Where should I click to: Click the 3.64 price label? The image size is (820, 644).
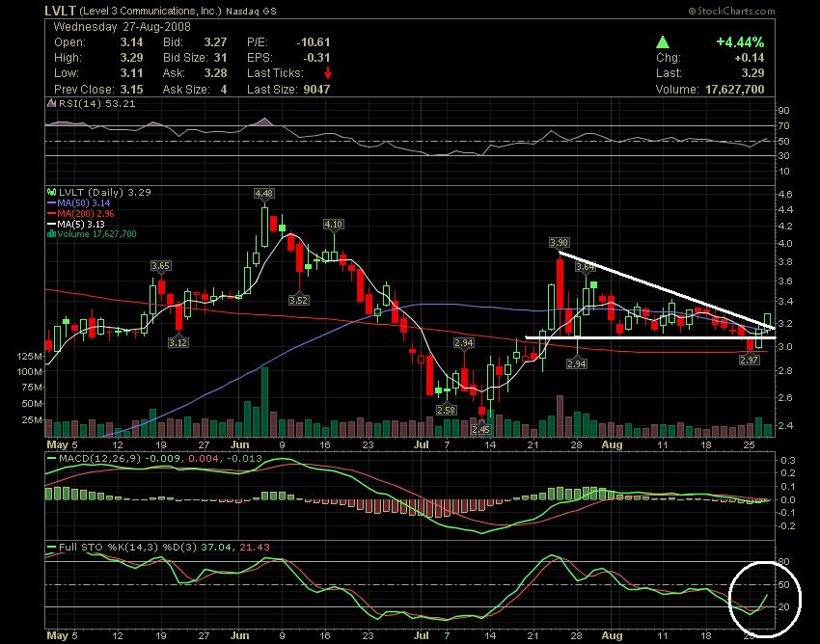pyautogui.click(x=586, y=267)
